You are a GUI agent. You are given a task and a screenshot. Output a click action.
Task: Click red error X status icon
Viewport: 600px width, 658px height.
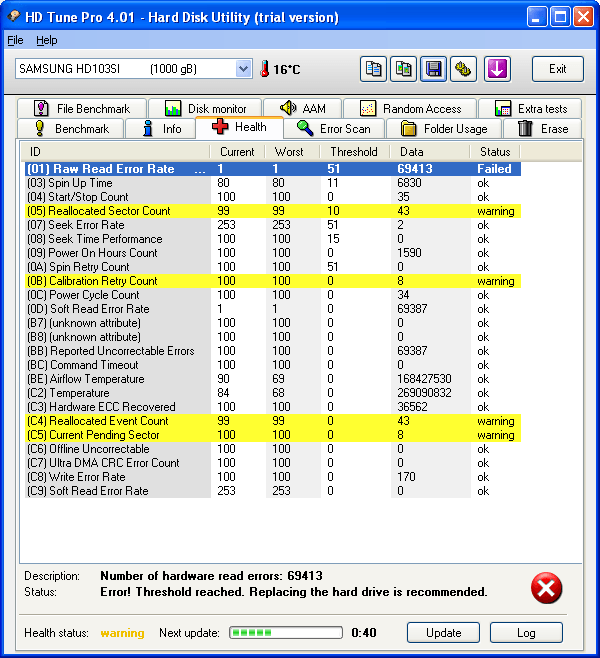(546, 588)
